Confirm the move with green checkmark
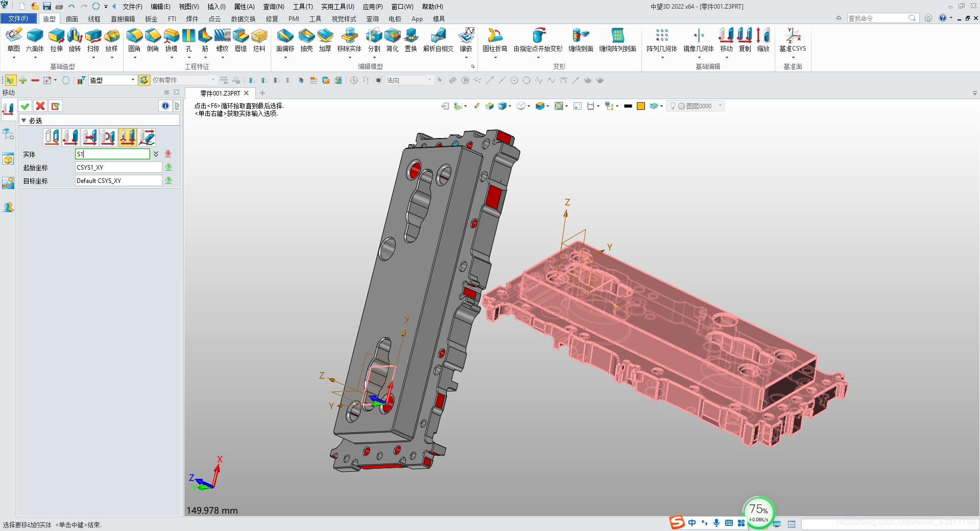 [25, 106]
